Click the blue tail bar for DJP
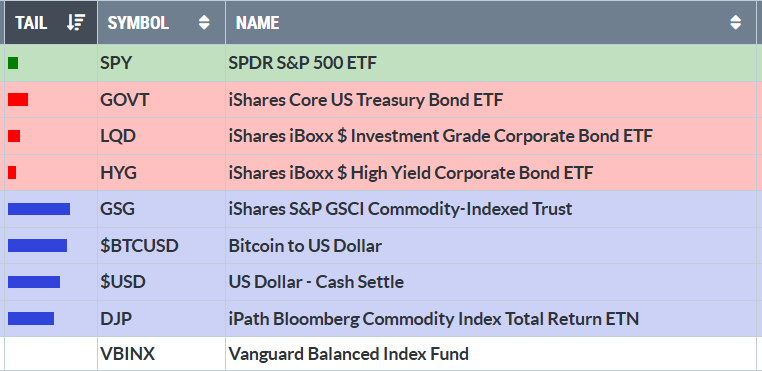 [x=31, y=318]
